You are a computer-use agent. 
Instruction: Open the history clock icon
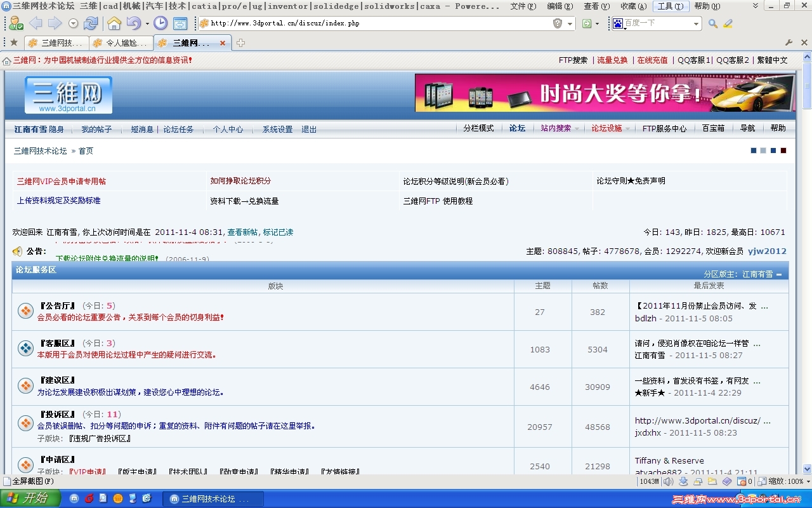(x=160, y=23)
